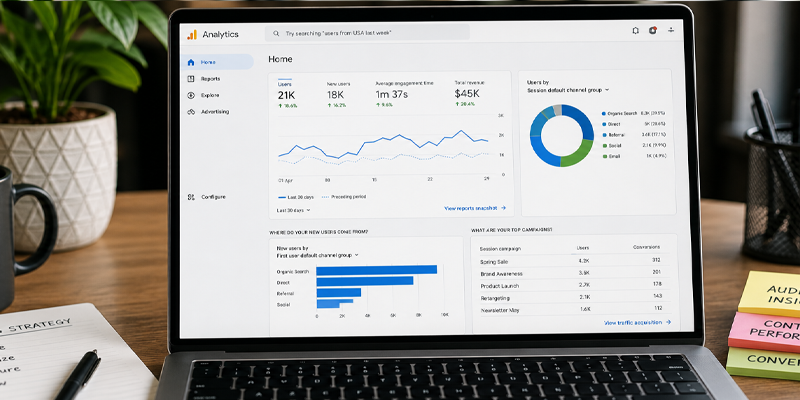800x400 pixels.
Task: Click the Referral bar in bar chart
Action: (339, 292)
